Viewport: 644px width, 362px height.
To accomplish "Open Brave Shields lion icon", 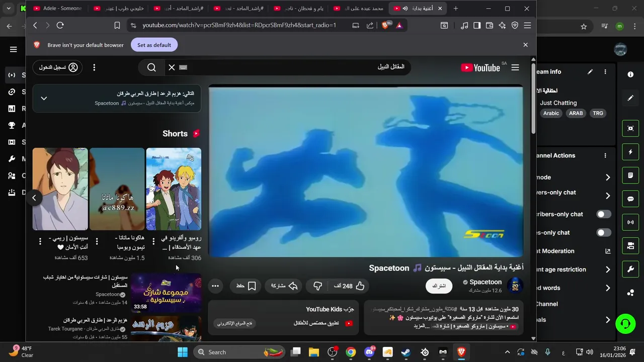I will (385, 25).
